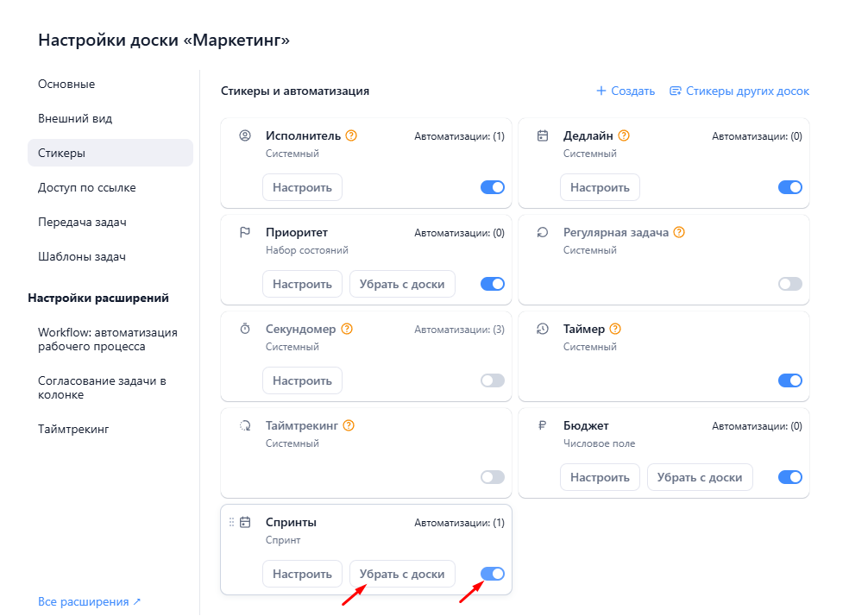Click the help icon next to Исполнитель
The width and height of the screenshot is (849, 616).
pos(351,135)
